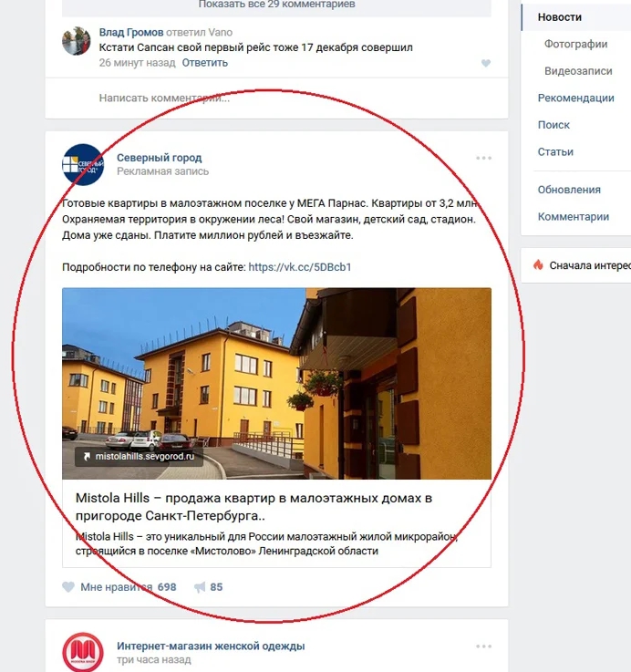
Task: Toggle the Сначала интересные fire icon
Action: tap(538, 264)
